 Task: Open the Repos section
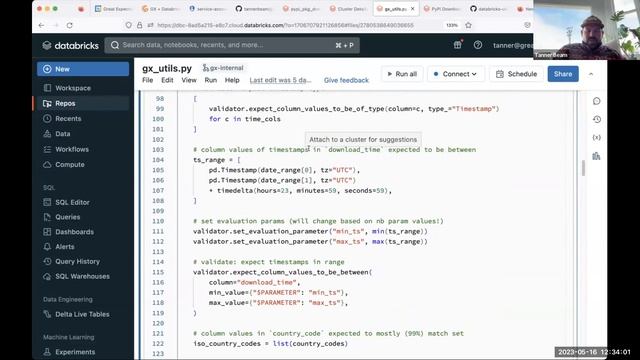click(65, 103)
